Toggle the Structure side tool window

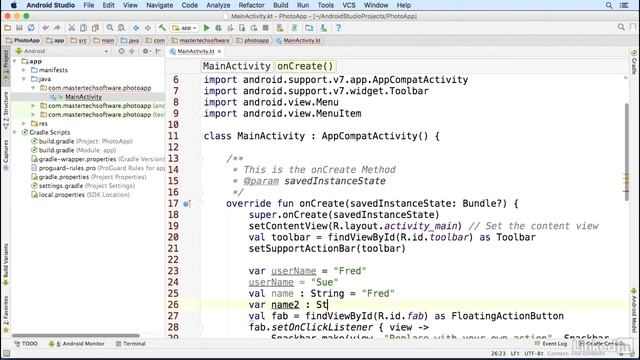[x=6, y=110]
